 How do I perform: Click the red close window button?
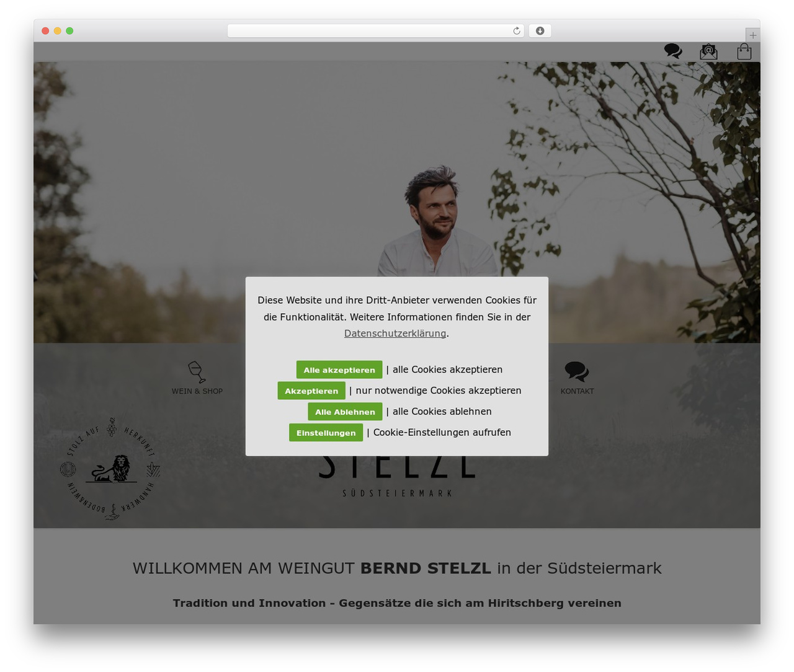45,31
